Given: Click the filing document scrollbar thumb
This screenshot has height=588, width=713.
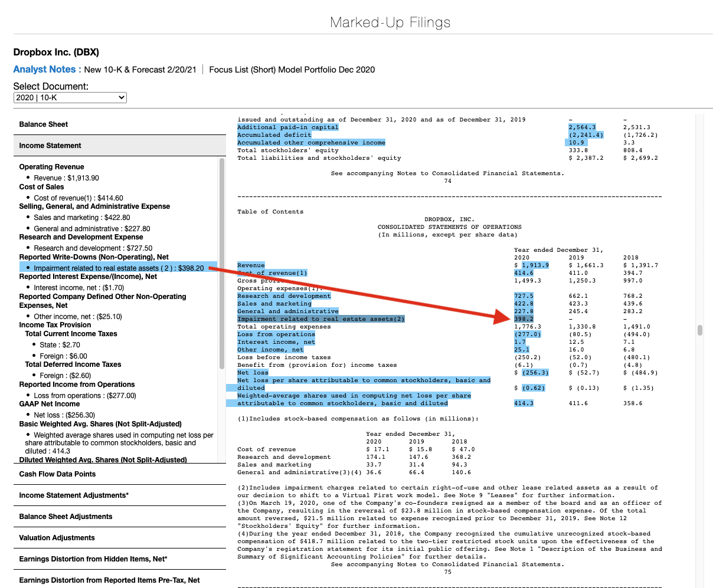Looking at the screenshot, I should 700,330.
